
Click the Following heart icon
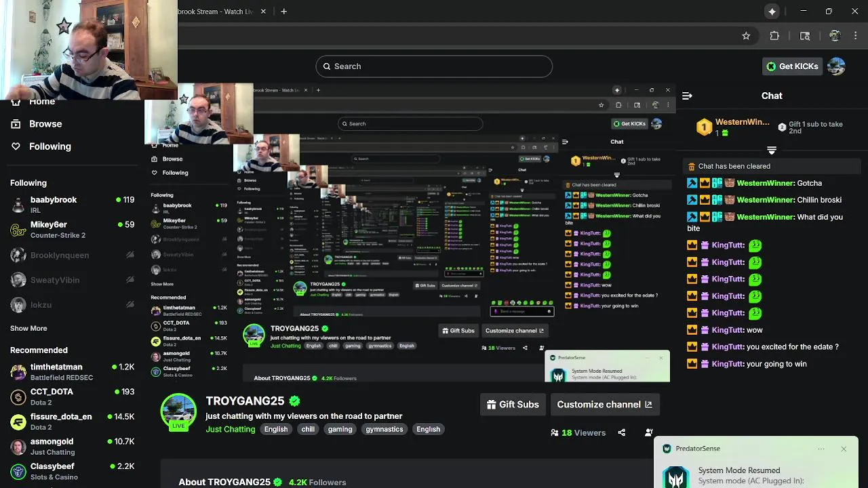(16, 146)
